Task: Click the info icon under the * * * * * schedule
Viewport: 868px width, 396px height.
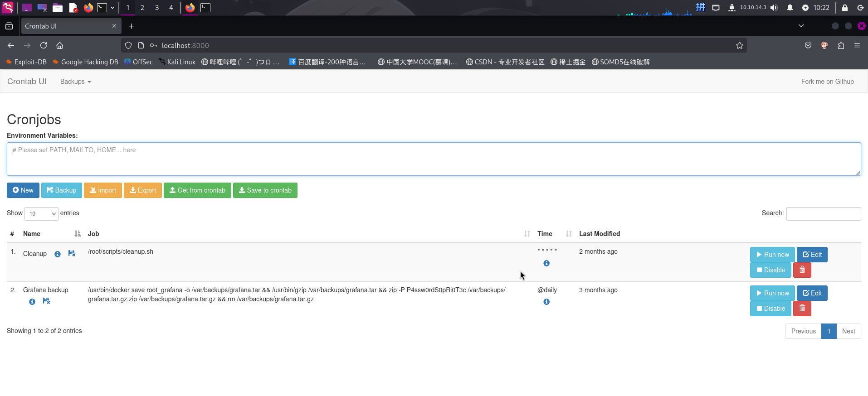Action: pyautogui.click(x=546, y=263)
